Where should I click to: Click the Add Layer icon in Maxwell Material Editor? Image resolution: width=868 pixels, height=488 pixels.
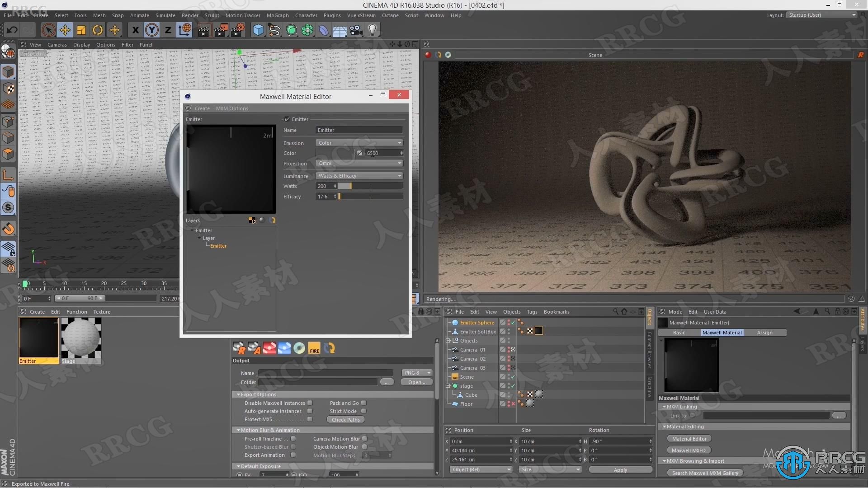(250, 220)
